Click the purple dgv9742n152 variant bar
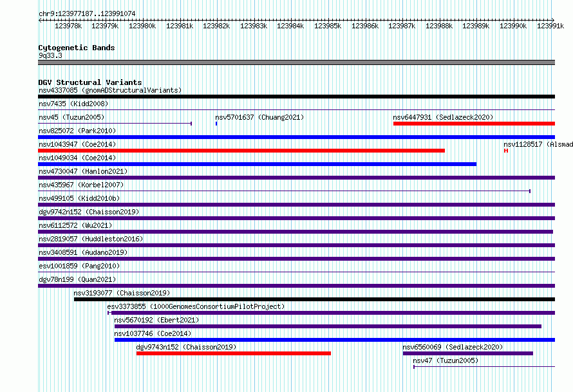The width and height of the screenshot is (573, 392). tap(296, 218)
